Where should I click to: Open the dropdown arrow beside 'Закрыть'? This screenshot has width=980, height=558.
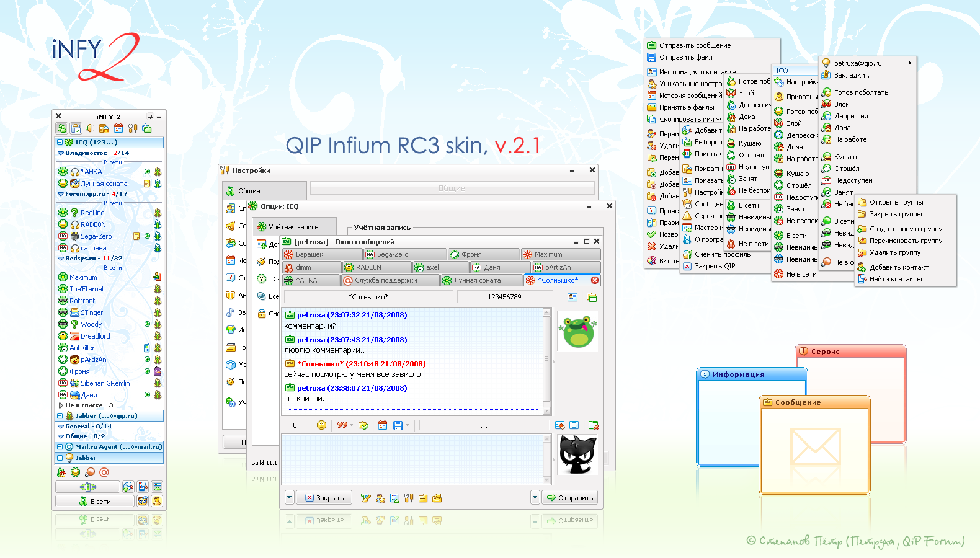click(290, 498)
